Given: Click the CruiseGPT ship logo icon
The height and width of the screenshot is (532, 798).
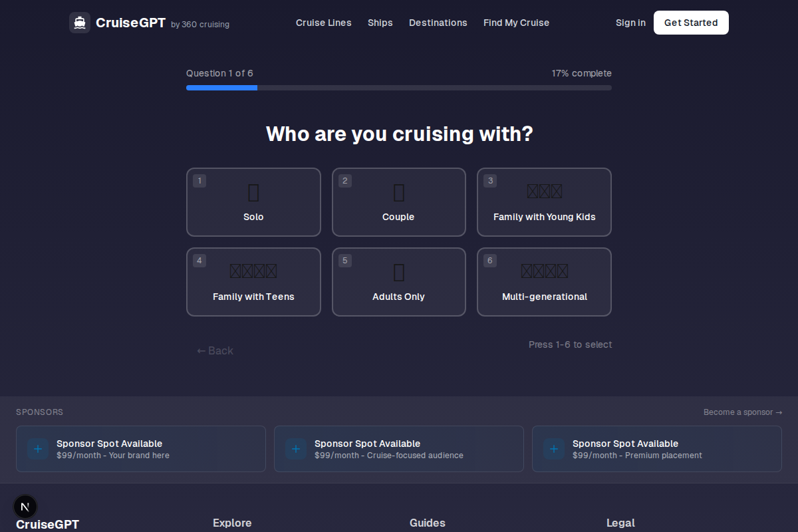Looking at the screenshot, I should 80,22.
